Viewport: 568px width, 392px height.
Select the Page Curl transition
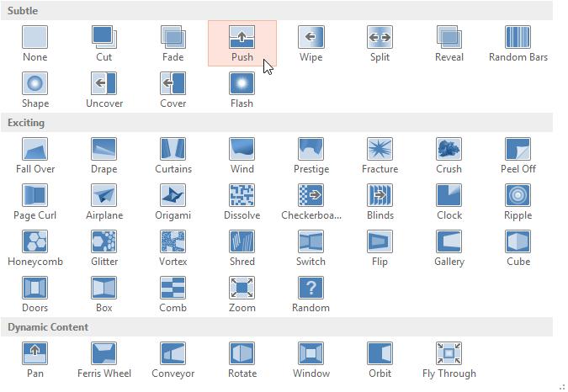(x=35, y=202)
